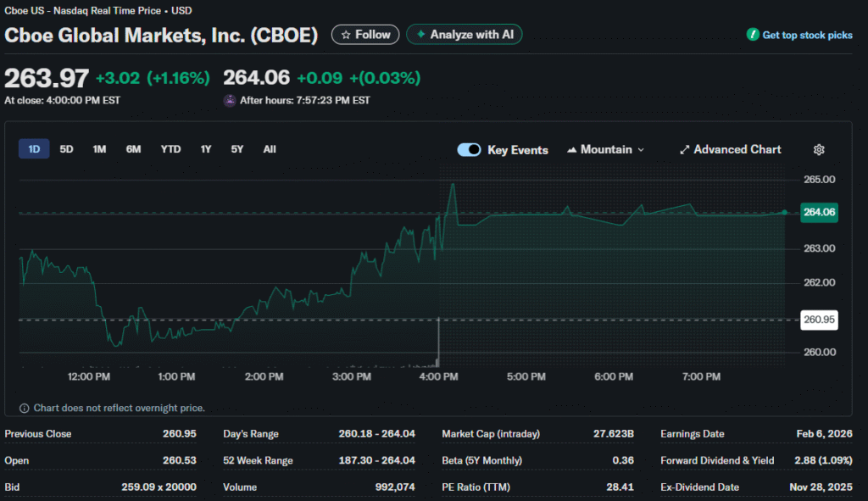868x501 pixels.
Task: Toggle the Key Events switch
Action: point(469,150)
